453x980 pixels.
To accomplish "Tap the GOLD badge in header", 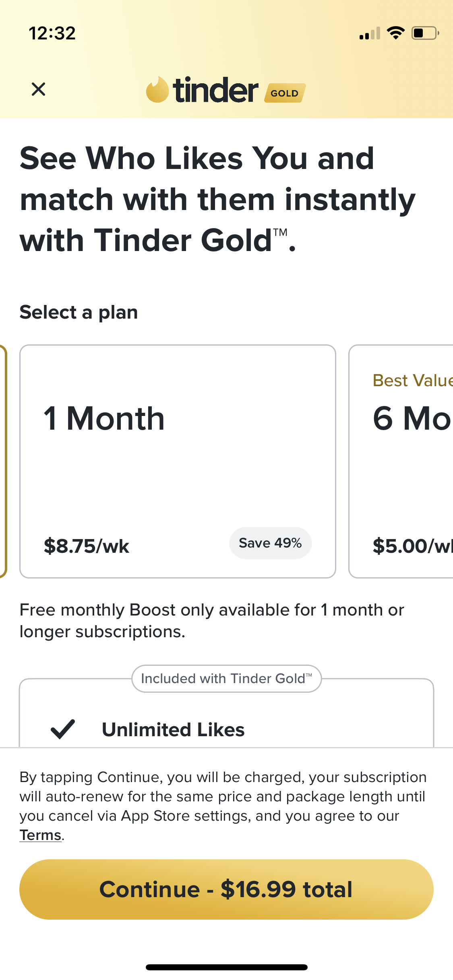I will tap(285, 93).
